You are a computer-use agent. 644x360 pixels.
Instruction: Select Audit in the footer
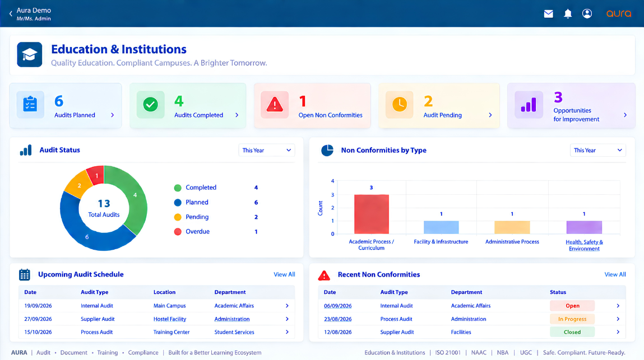43,353
